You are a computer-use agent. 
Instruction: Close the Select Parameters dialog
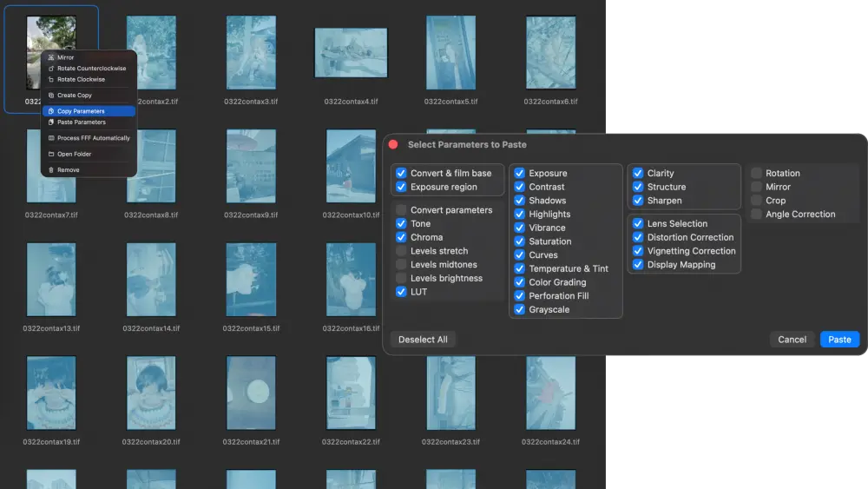tap(393, 144)
